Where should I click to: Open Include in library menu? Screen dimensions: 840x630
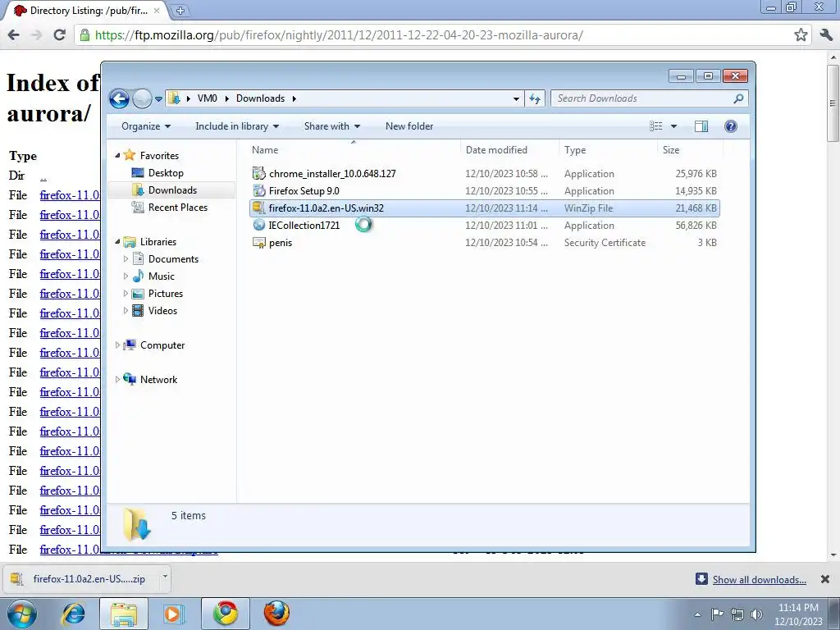coord(237,126)
